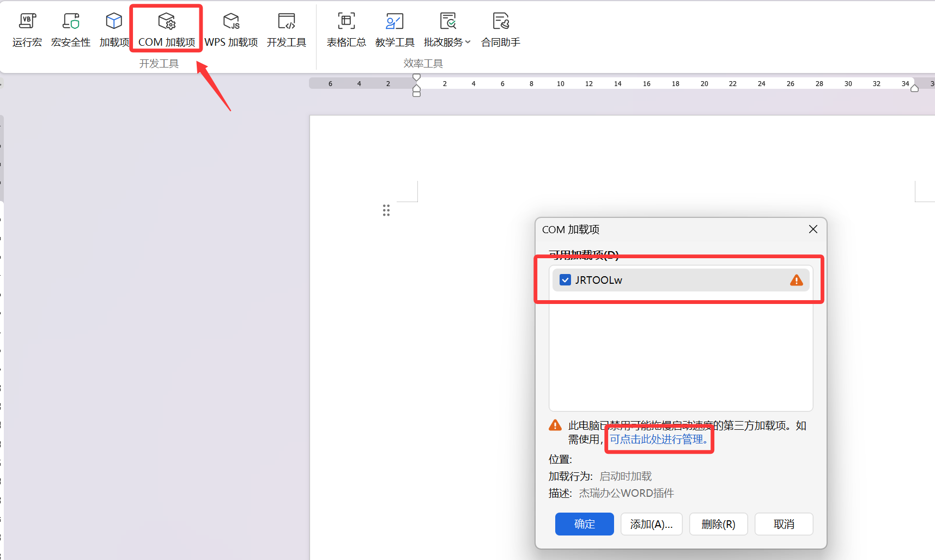
Task: Cancel the dialog with 取消
Action: tap(784, 524)
